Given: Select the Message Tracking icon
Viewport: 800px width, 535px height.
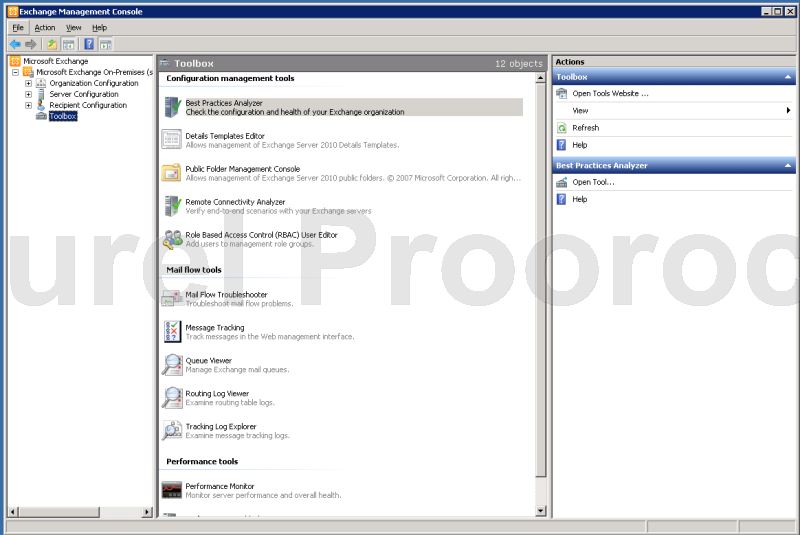Looking at the screenshot, I should point(172,332).
